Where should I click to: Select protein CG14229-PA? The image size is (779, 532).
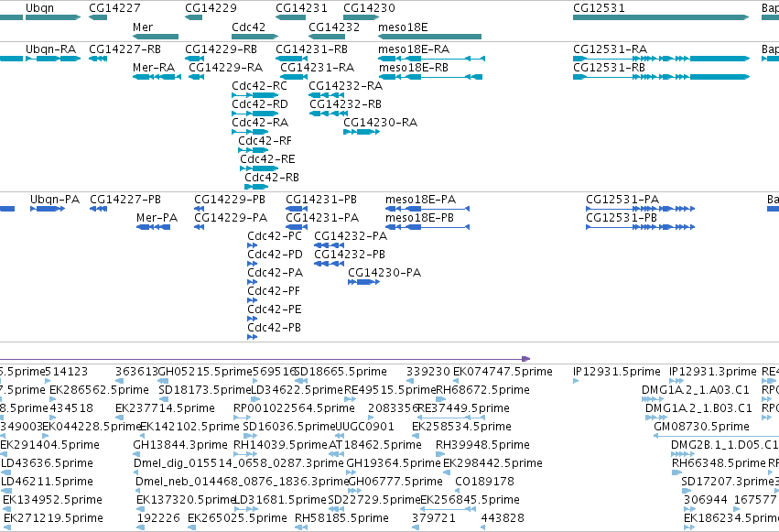click(x=231, y=218)
